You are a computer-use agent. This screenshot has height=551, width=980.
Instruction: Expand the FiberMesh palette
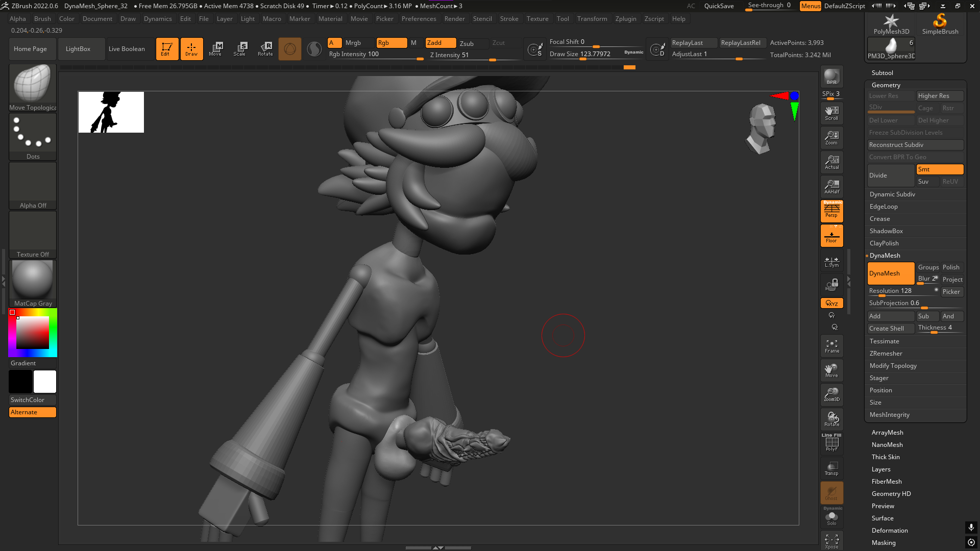[x=887, y=482]
